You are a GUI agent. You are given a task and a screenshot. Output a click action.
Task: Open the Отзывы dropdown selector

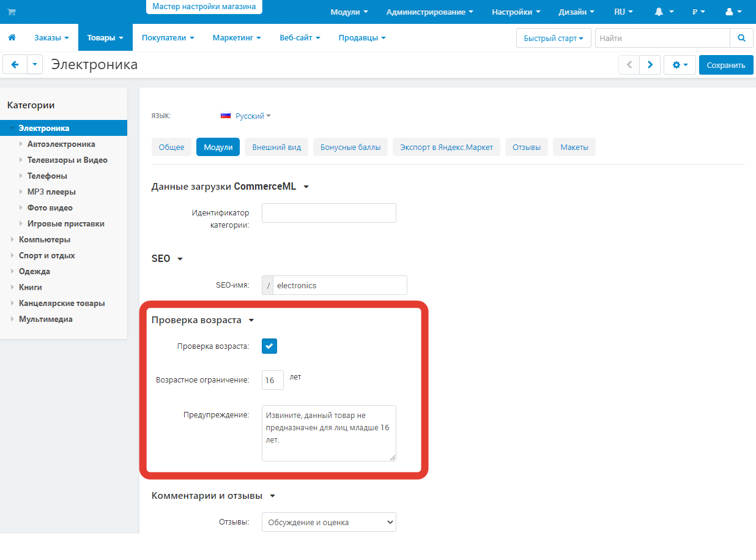[x=329, y=522]
